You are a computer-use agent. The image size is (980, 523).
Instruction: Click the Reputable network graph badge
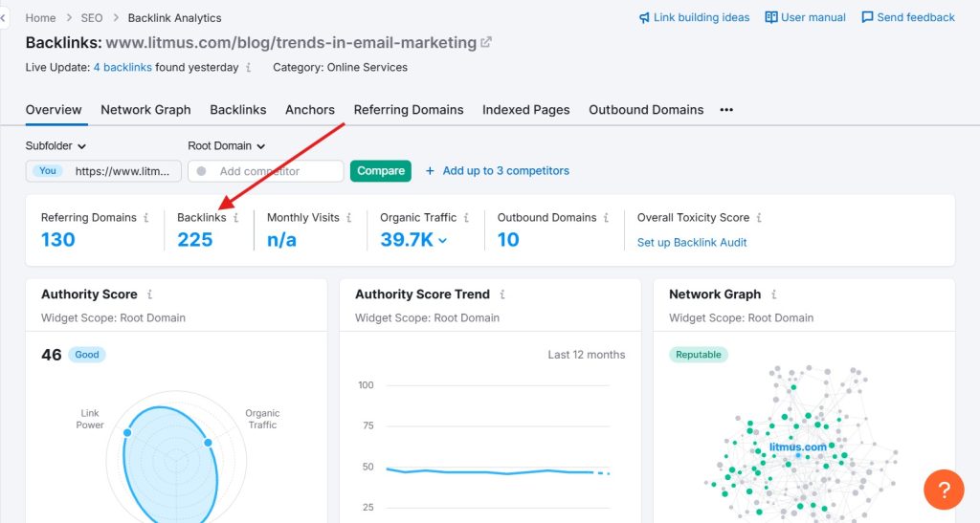(x=698, y=355)
